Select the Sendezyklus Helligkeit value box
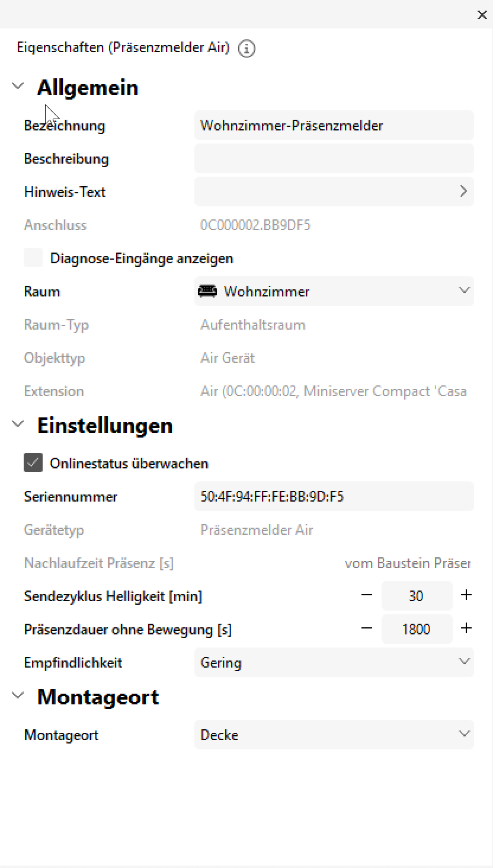Screen dimensions: 493x868 tap(417, 595)
